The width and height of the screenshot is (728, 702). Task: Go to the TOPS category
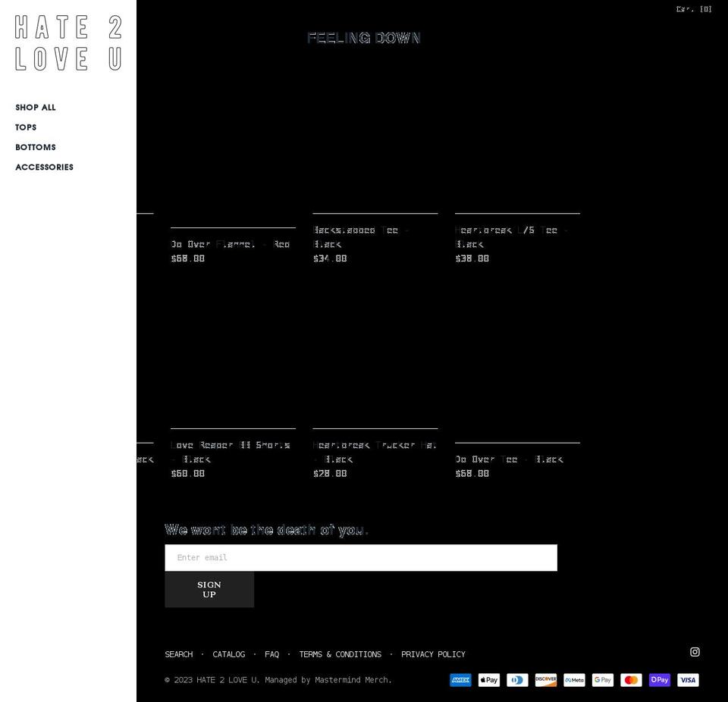click(x=26, y=127)
